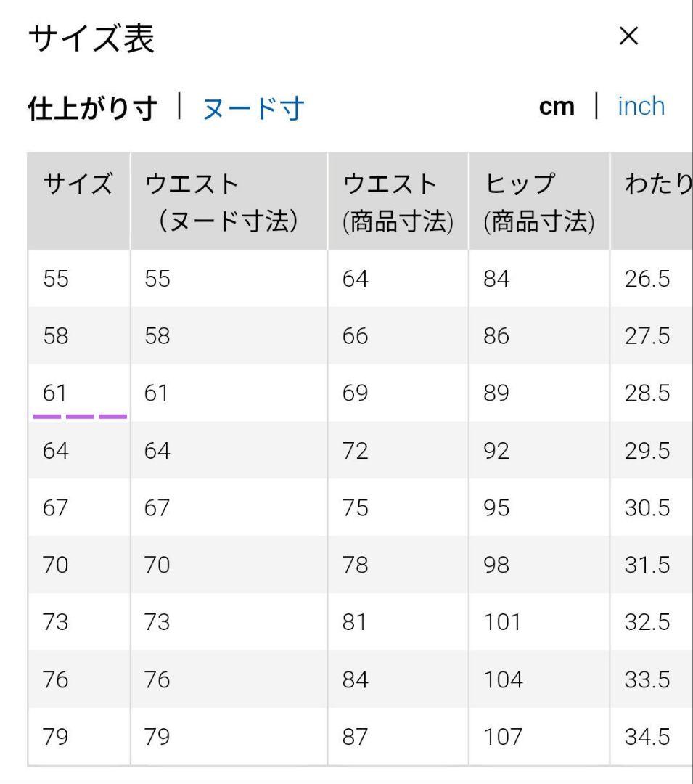Select size 67 in the size column

79,507
